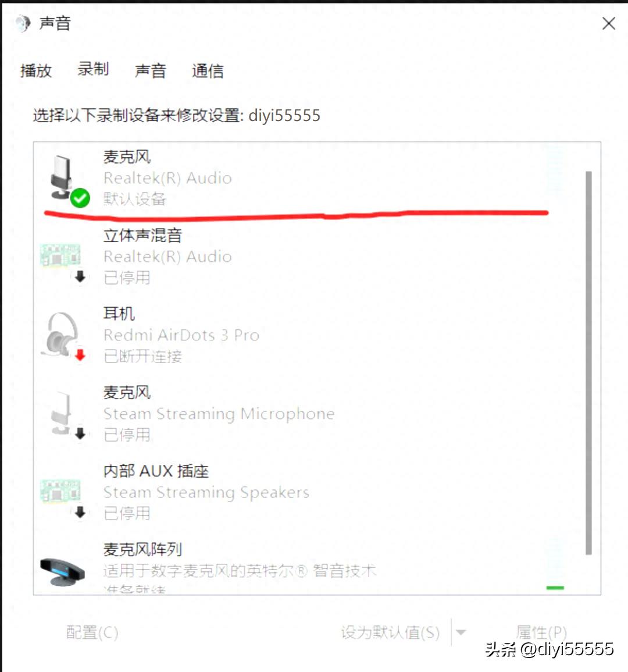This screenshot has width=628, height=672.
Task: Expand the set-default dropdown arrow
Action: pos(461,632)
